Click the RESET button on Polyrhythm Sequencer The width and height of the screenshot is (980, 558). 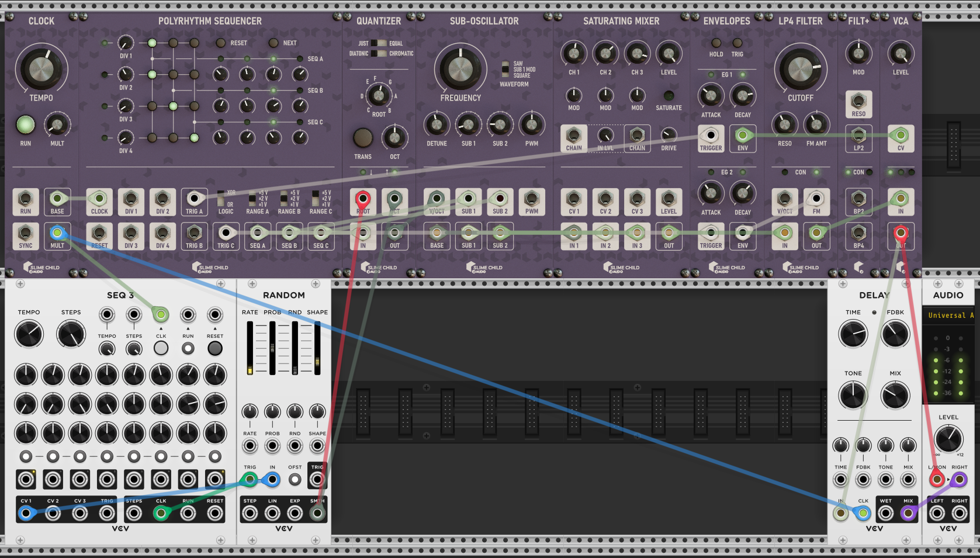coord(221,43)
